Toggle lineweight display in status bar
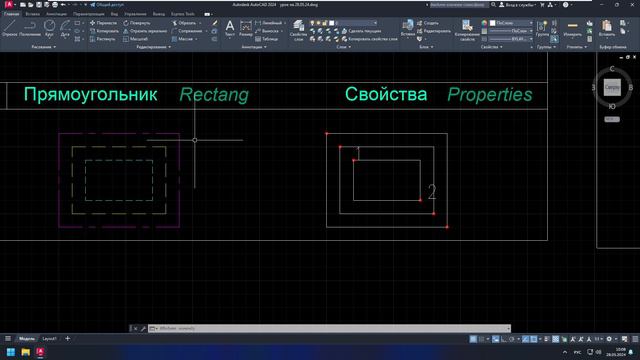The image size is (640, 360). [x=547, y=339]
